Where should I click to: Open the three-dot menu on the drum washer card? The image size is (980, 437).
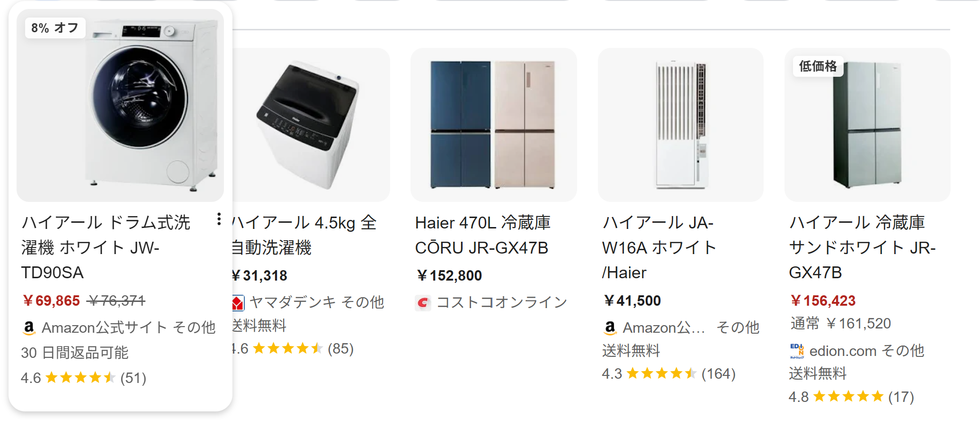tap(219, 219)
